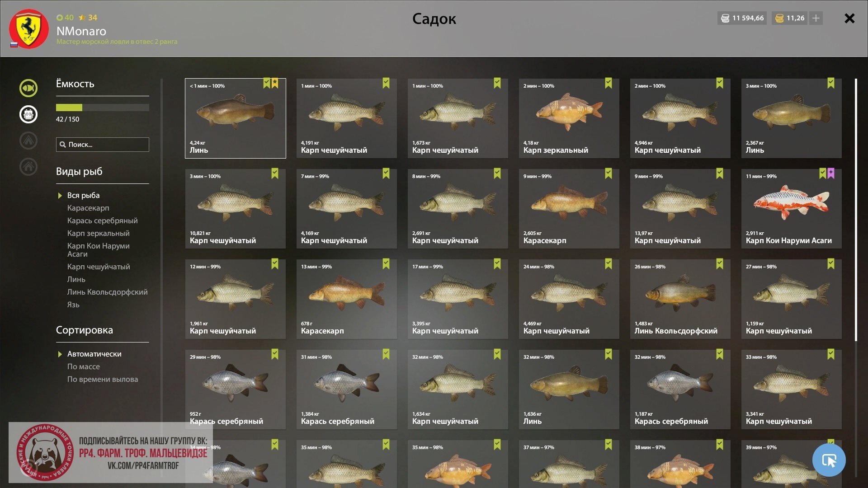
Task: Toggle the gold star bookmark on the 4,24 кг Линь
Action: click(x=275, y=83)
